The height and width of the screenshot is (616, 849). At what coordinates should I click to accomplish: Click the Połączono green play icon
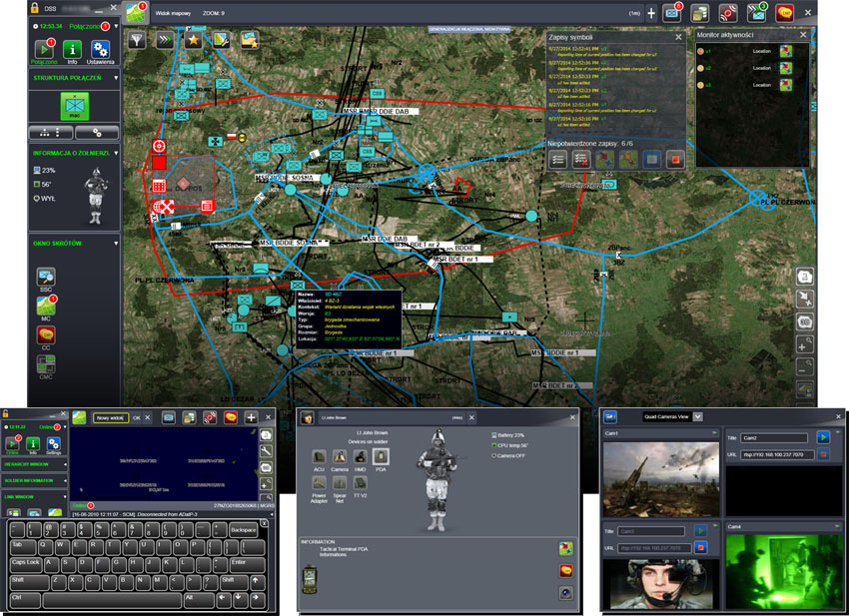(x=44, y=49)
